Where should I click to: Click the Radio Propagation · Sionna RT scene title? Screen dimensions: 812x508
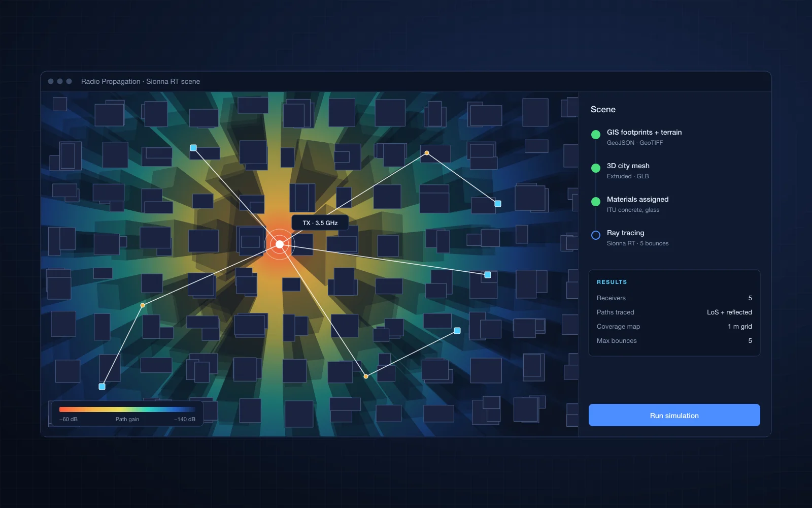pos(141,81)
